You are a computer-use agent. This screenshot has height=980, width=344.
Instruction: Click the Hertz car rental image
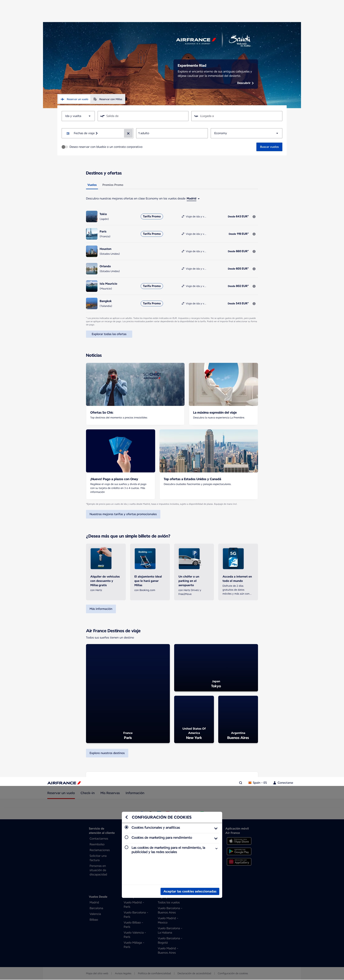(101, 559)
